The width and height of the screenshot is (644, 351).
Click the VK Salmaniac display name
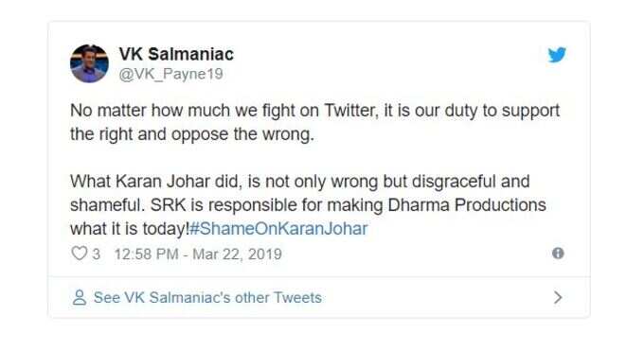click(x=176, y=54)
